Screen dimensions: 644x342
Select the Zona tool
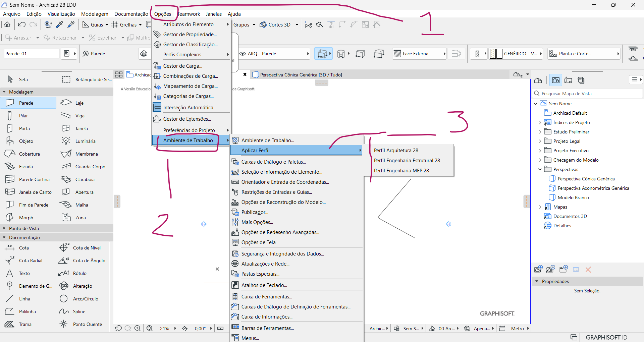[x=80, y=218]
